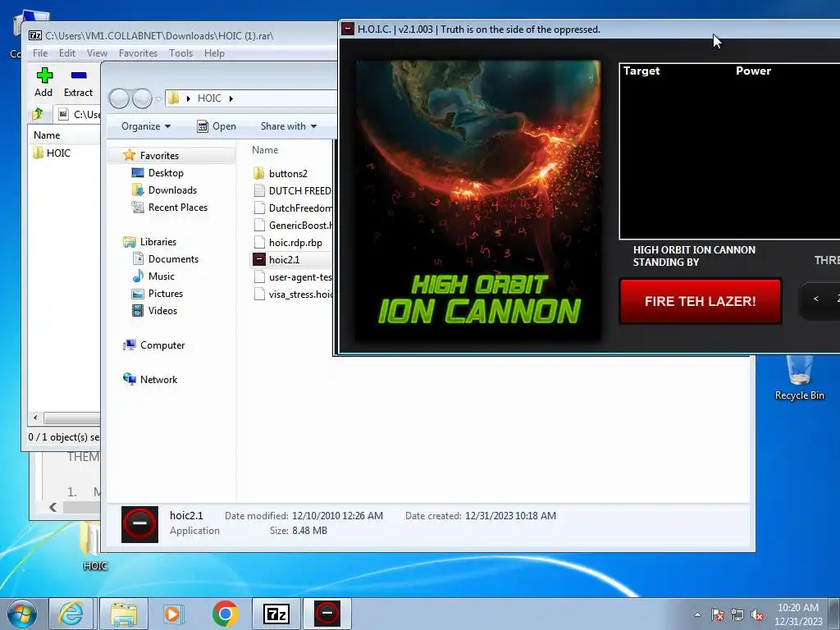Click Explorer forward navigation button
The width and height of the screenshot is (840, 630).
pos(143,98)
